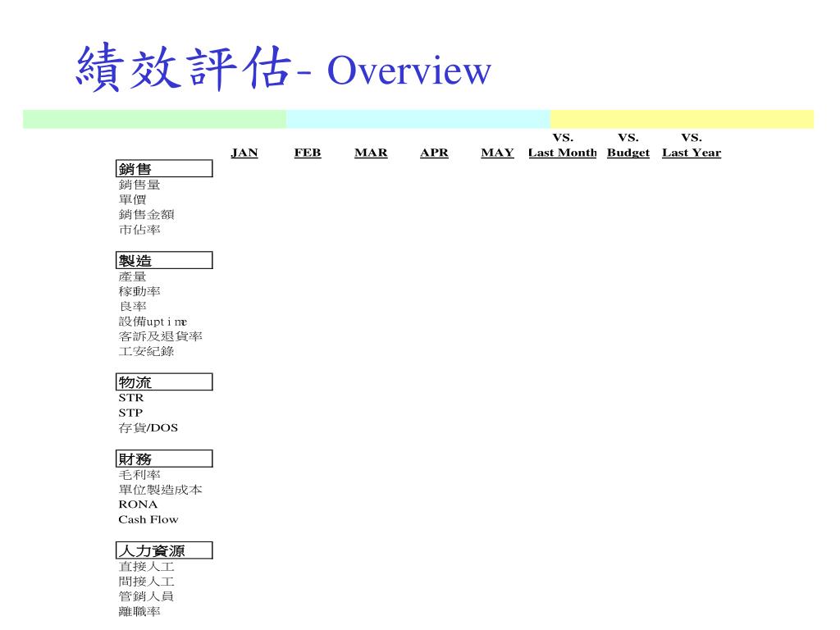
Task: Click the 直接人工 row label
Action: tap(146, 567)
